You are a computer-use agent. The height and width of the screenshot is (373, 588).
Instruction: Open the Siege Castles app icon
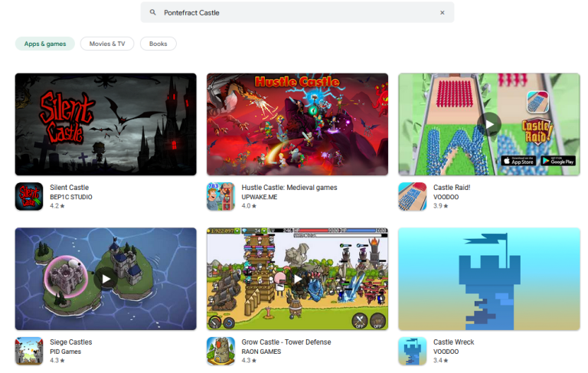(29, 351)
